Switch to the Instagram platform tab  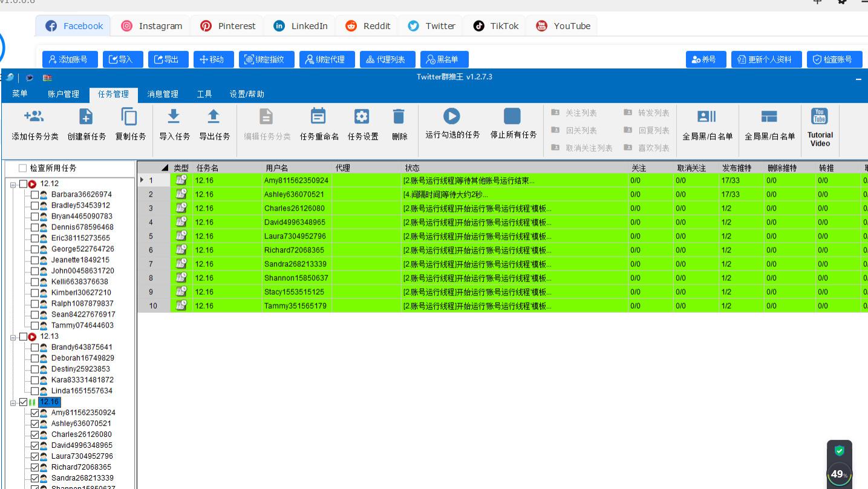(x=151, y=26)
